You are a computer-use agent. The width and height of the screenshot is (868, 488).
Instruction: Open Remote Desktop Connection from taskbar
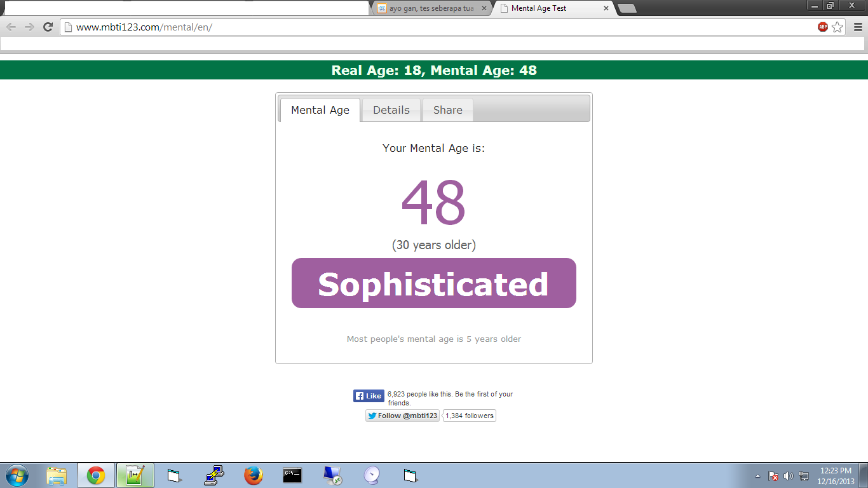pyautogui.click(x=332, y=475)
